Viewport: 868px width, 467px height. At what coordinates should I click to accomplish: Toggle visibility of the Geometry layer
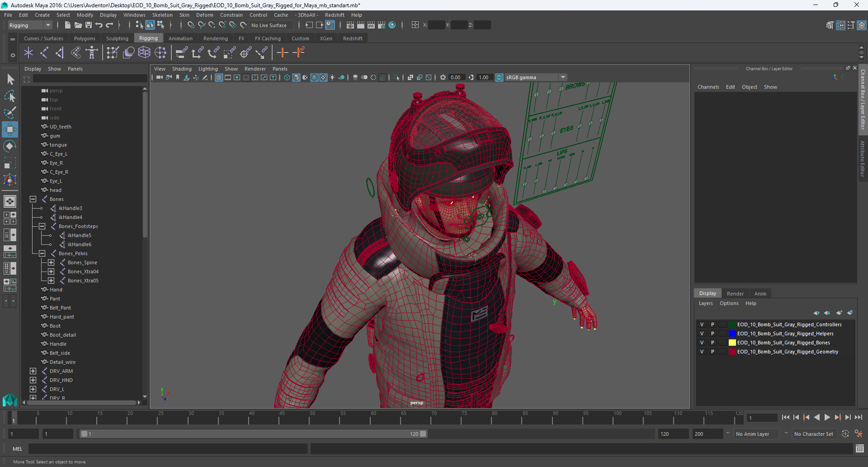pos(702,352)
